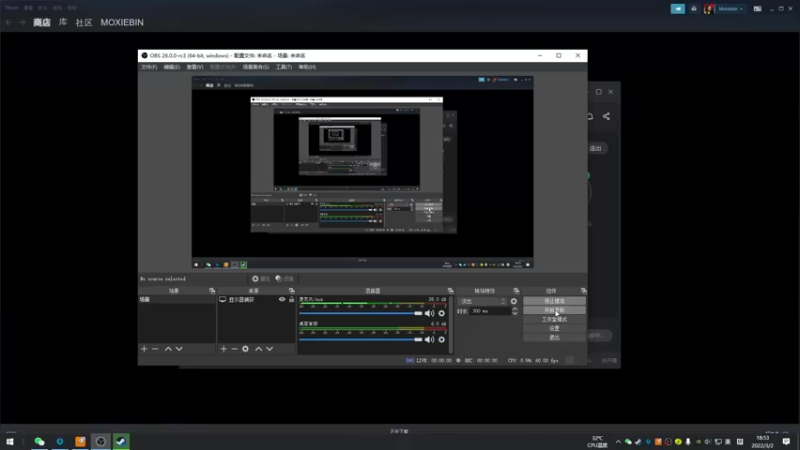
Task: Open the OBS Help menu
Action: coord(307,67)
